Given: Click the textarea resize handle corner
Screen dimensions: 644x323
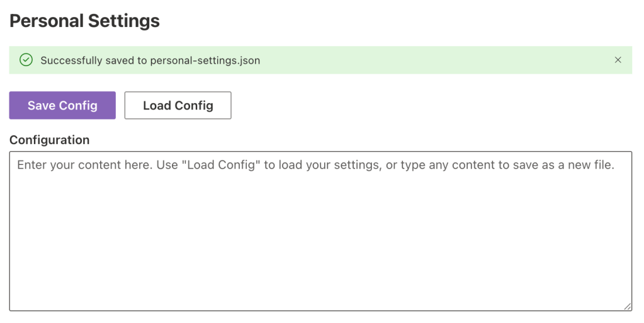Looking at the screenshot, I should tap(627, 306).
